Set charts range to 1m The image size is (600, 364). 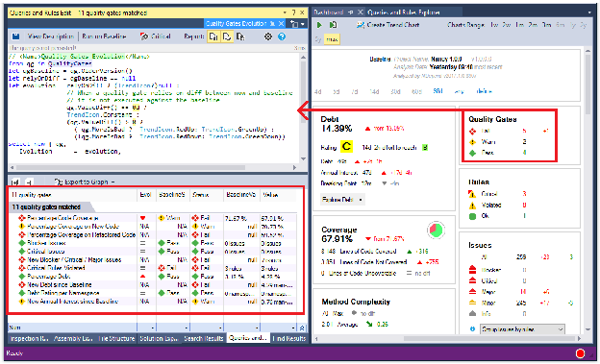(519, 25)
